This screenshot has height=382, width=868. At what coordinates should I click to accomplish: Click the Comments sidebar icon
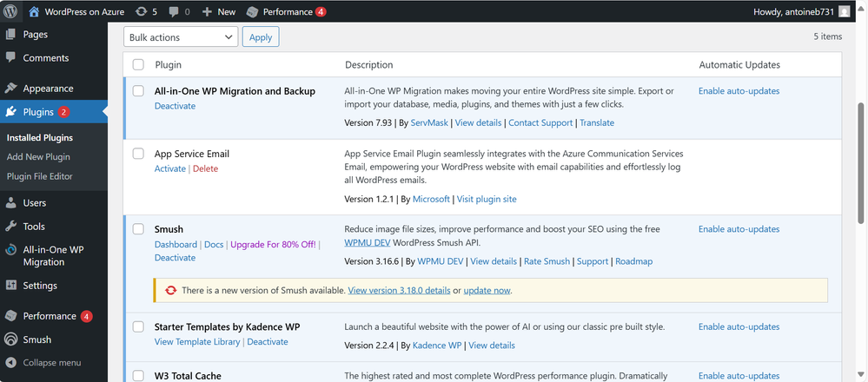point(10,57)
